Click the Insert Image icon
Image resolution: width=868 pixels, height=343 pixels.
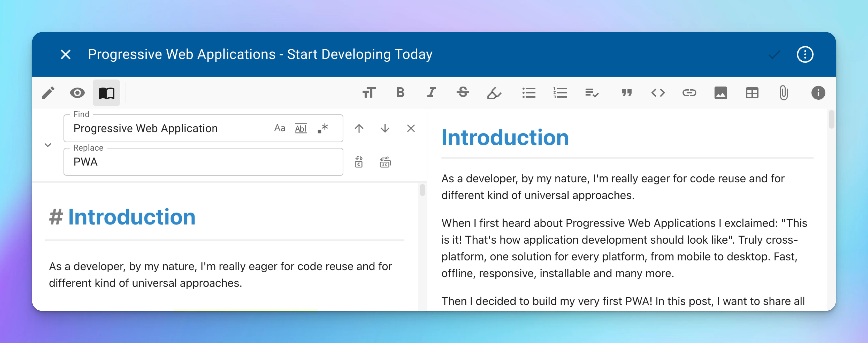tap(721, 93)
